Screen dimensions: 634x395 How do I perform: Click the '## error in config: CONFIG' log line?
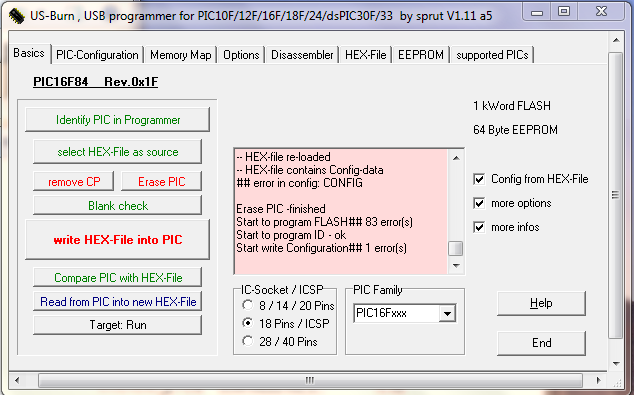(300, 183)
